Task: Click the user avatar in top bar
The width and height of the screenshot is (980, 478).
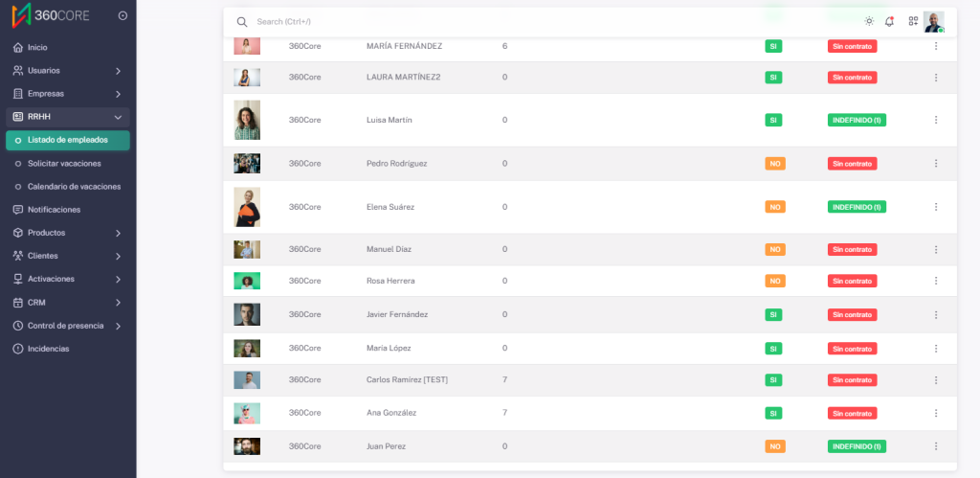Action: click(933, 22)
